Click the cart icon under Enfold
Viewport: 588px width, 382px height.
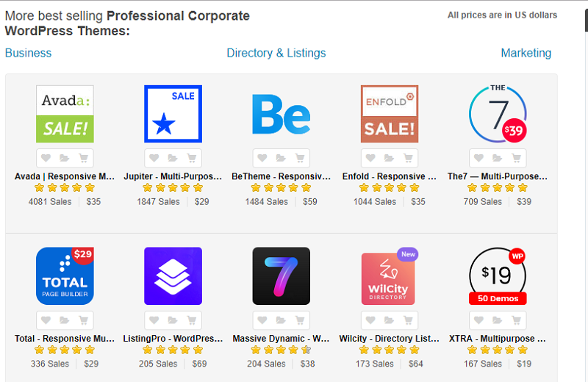[408, 158]
